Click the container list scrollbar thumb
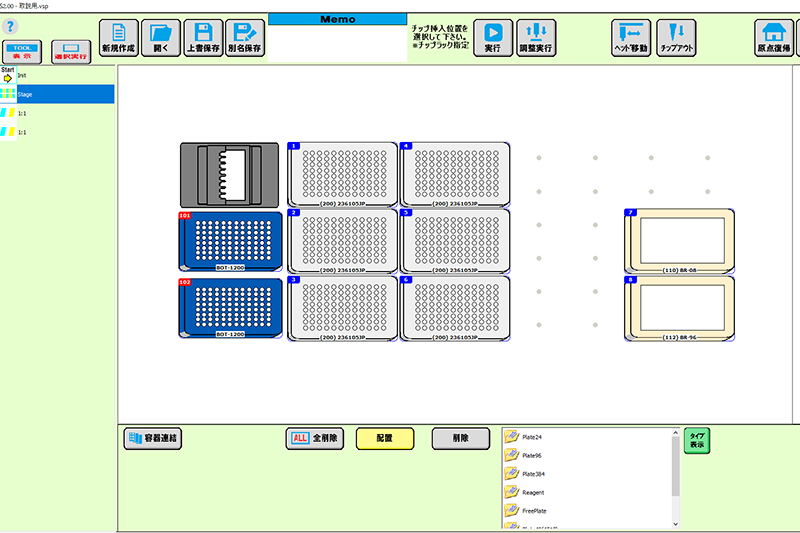This screenshot has width=800, height=533. coord(676,466)
